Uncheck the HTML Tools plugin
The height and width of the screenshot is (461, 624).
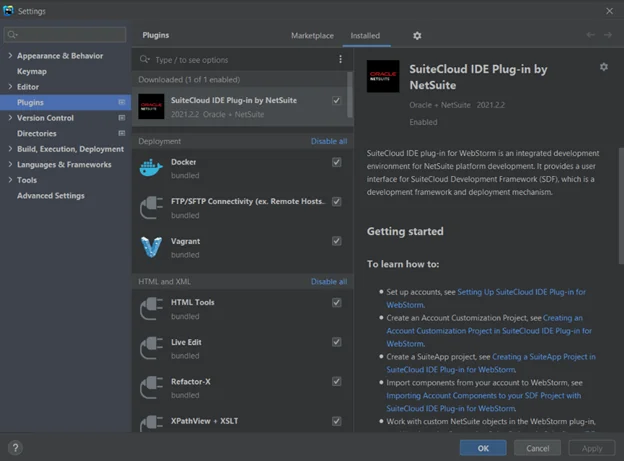point(337,303)
